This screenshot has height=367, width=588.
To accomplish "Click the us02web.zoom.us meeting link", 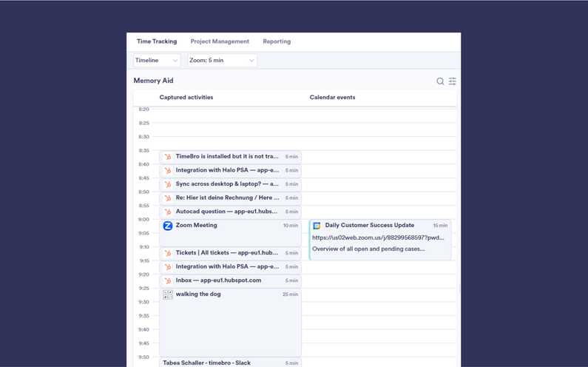I will click(x=378, y=238).
